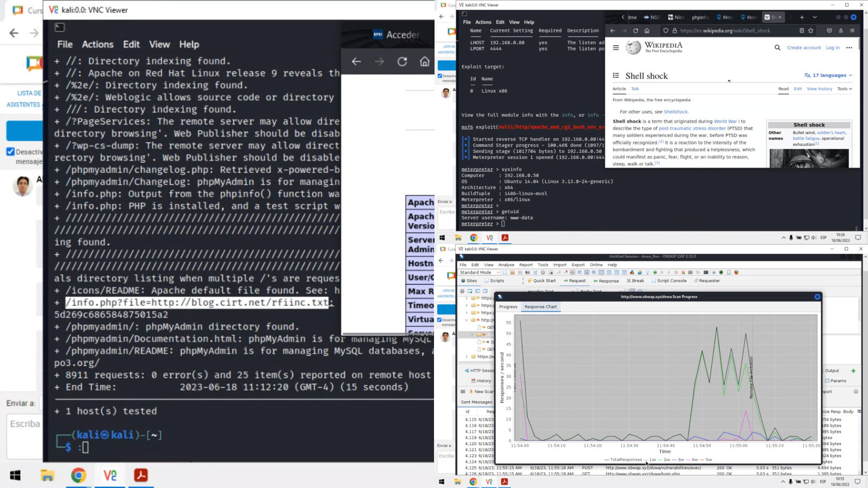Open the ZAP gear options icon near Export
This screenshot has height=488, width=868.
[856, 391]
